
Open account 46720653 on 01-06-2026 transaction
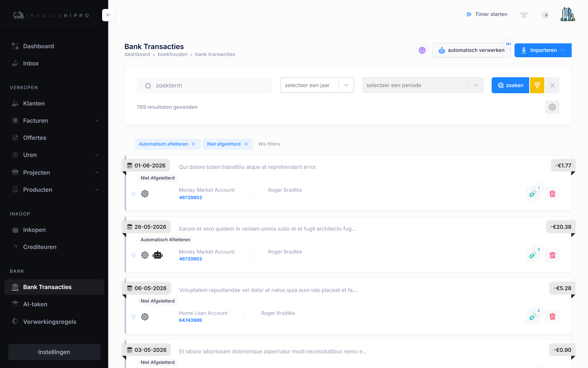click(x=190, y=198)
